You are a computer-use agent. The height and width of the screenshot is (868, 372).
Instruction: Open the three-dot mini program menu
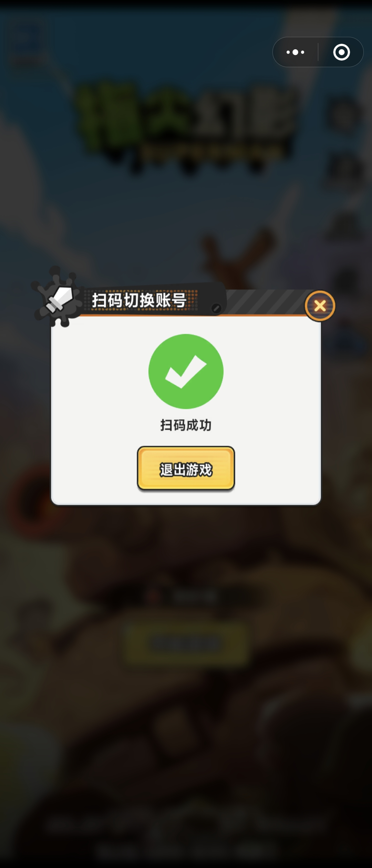(296, 52)
